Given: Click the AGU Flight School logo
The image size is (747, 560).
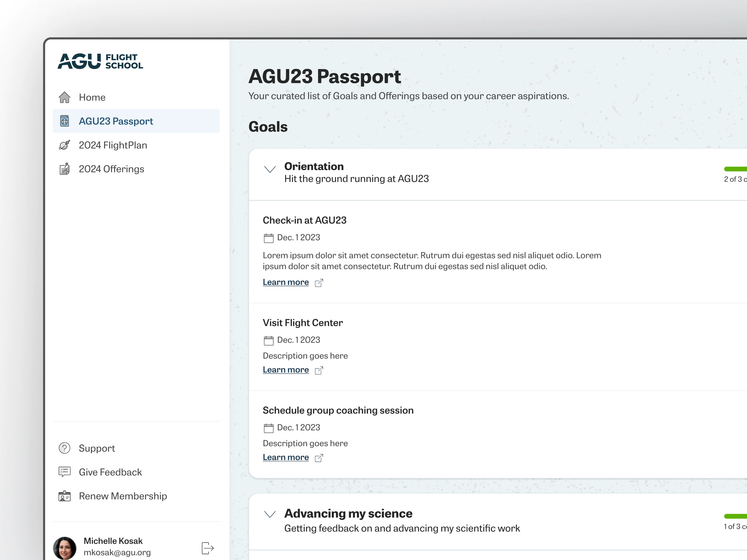Looking at the screenshot, I should (x=100, y=61).
